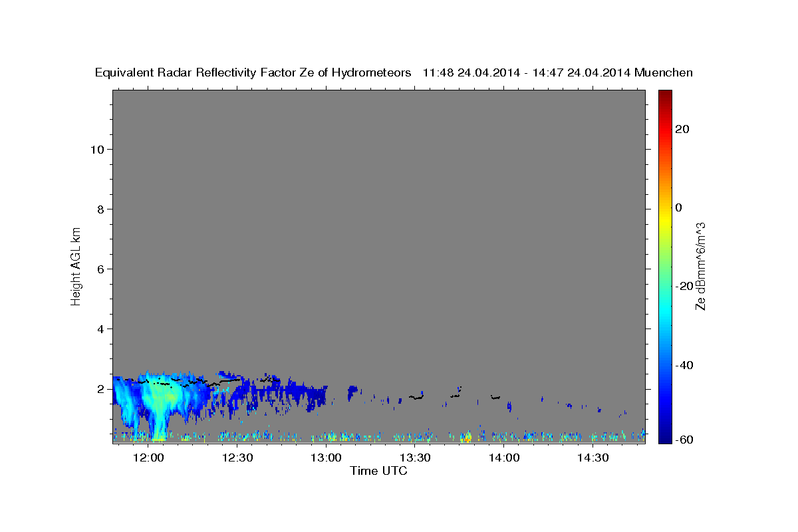Image resolution: width=798 pixels, height=532 pixels.
Task: Click the '14:30' time tick label
Action: tap(593, 458)
